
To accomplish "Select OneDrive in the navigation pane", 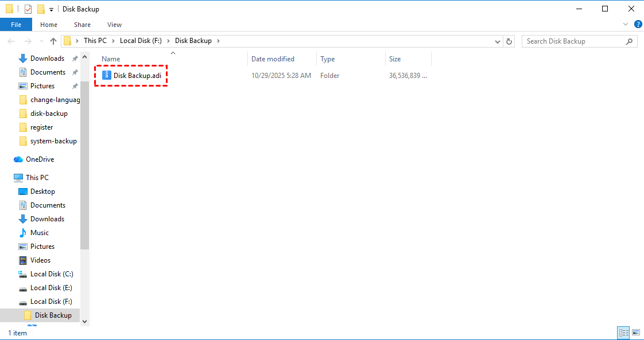I will coord(40,159).
